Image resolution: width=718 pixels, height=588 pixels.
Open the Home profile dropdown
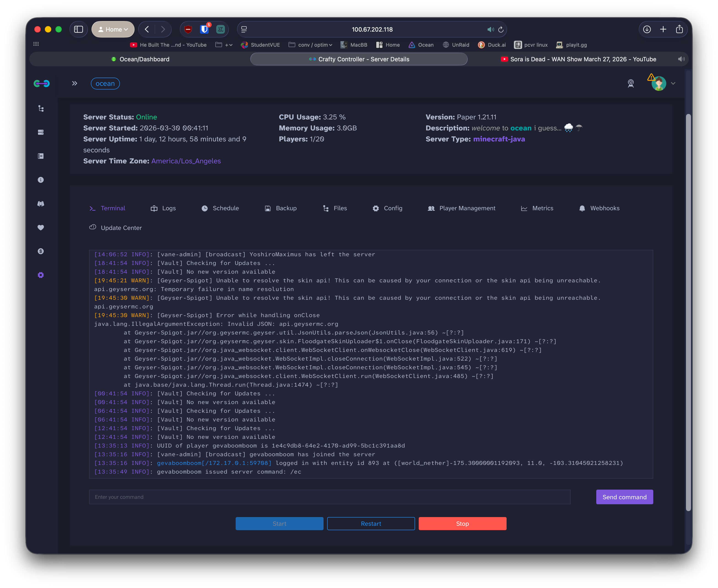tap(113, 30)
